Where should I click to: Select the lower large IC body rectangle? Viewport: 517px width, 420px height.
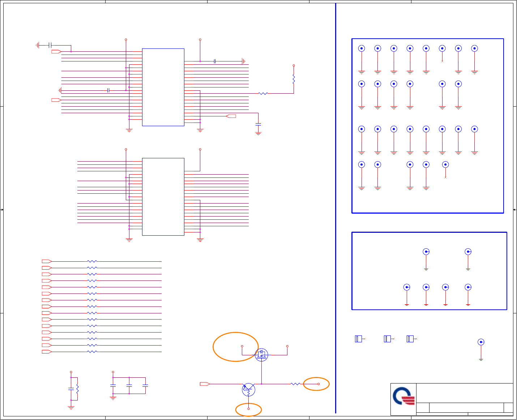click(x=163, y=197)
